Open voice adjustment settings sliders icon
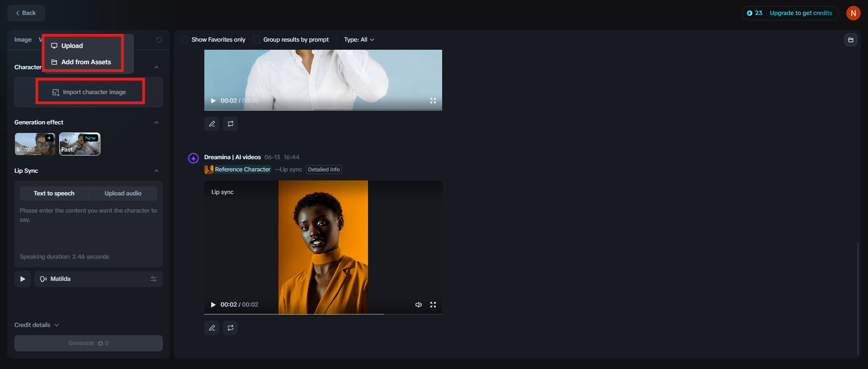Image resolution: width=868 pixels, height=369 pixels. [x=154, y=279]
